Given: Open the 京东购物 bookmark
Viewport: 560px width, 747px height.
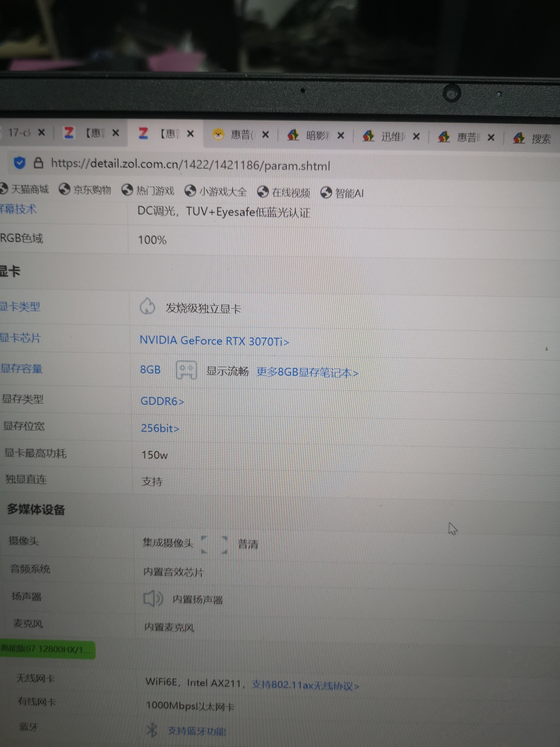Looking at the screenshot, I should 86,190.
